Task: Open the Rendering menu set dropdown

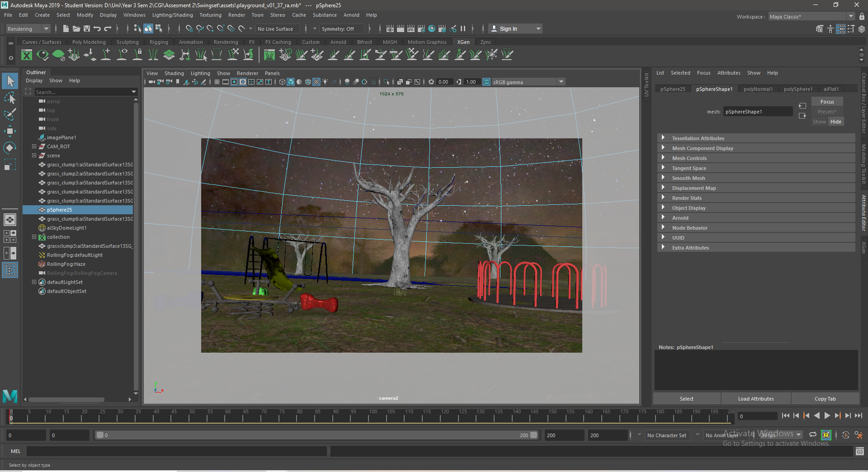Action: [x=46, y=29]
